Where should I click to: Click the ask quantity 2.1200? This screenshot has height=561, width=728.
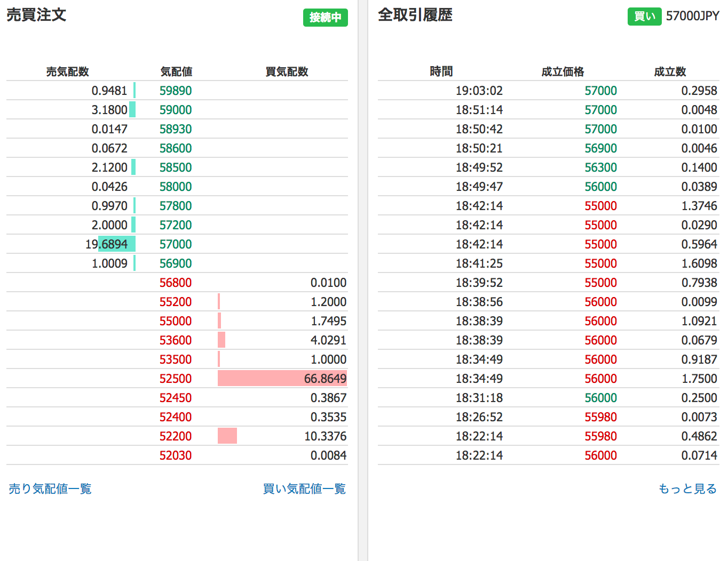coord(109,167)
